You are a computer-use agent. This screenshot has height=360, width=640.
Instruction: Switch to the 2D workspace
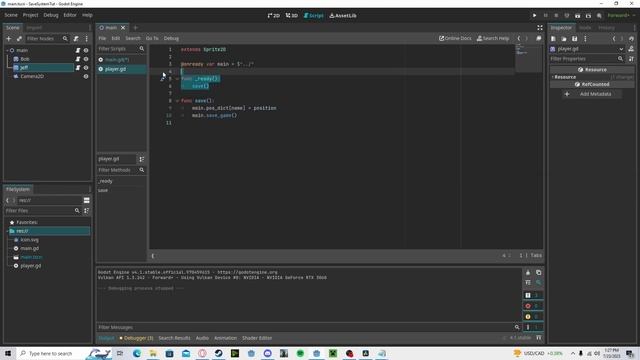coord(273,16)
